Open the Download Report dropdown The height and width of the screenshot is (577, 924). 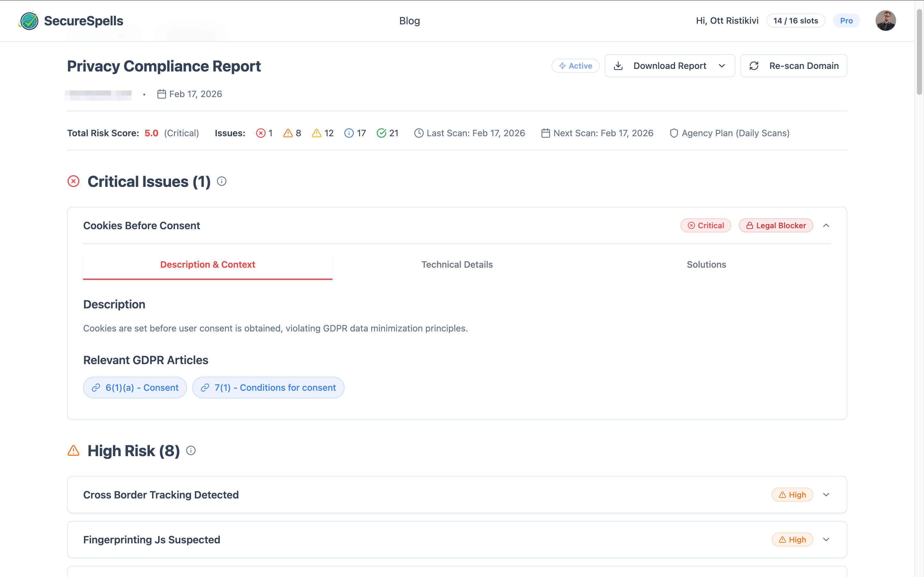(x=670, y=66)
